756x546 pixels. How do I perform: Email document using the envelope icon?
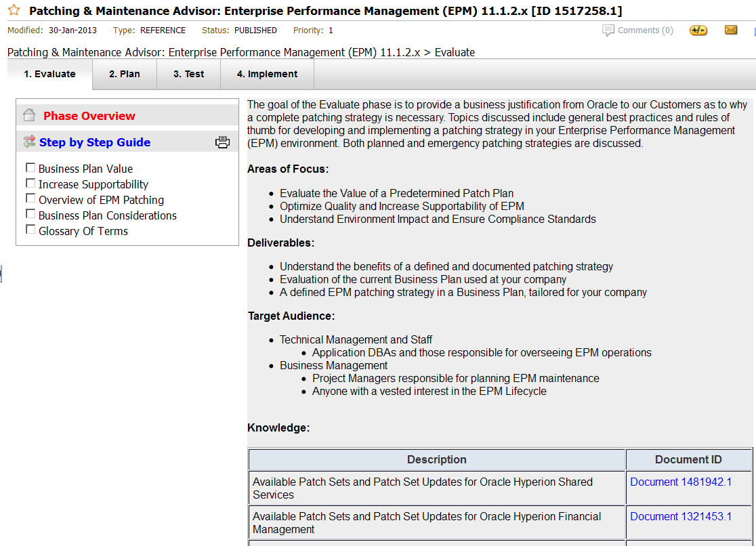[x=731, y=30]
